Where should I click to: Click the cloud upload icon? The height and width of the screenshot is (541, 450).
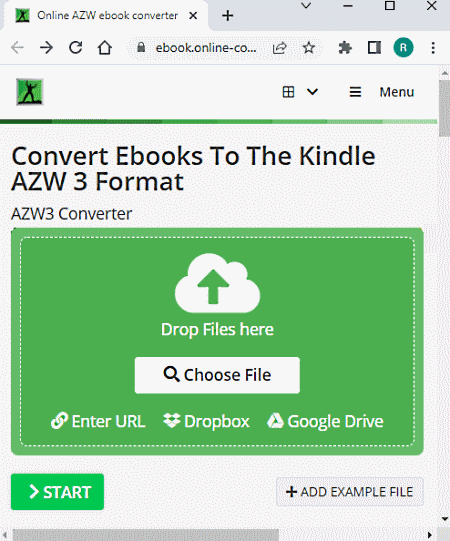click(x=217, y=283)
